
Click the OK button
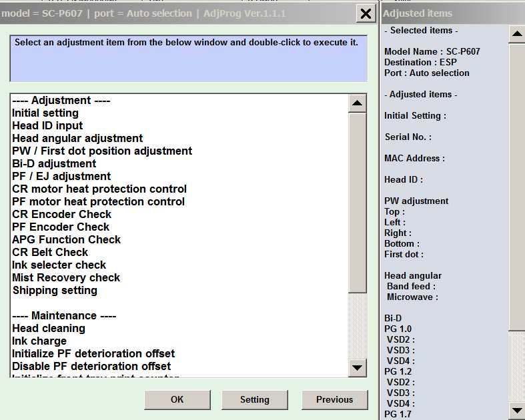click(x=177, y=399)
